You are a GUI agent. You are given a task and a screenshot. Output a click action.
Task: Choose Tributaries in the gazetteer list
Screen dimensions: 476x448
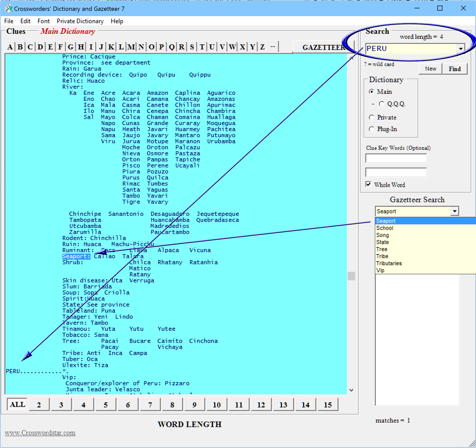pos(425,263)
